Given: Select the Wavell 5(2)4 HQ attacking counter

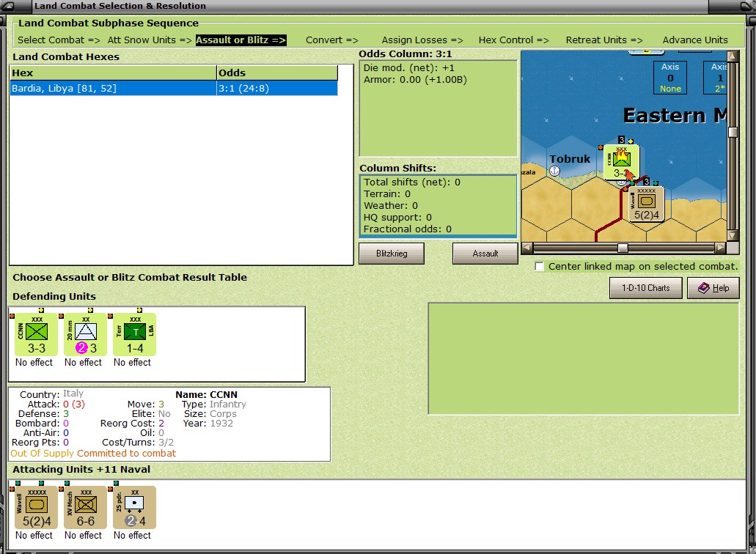Looking at the screenshot, I should [x=37, y=507].
